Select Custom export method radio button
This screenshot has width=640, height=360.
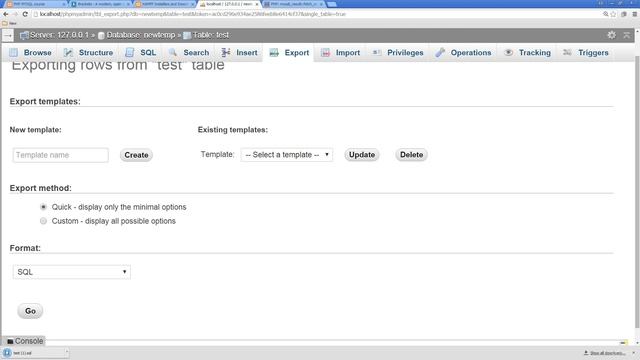(x=43, y=221)
